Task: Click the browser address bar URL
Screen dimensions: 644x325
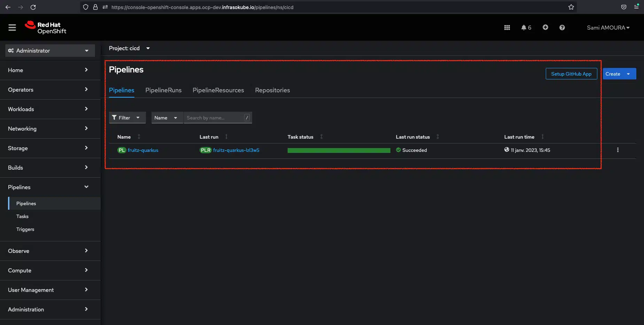Action: point(202,7)
